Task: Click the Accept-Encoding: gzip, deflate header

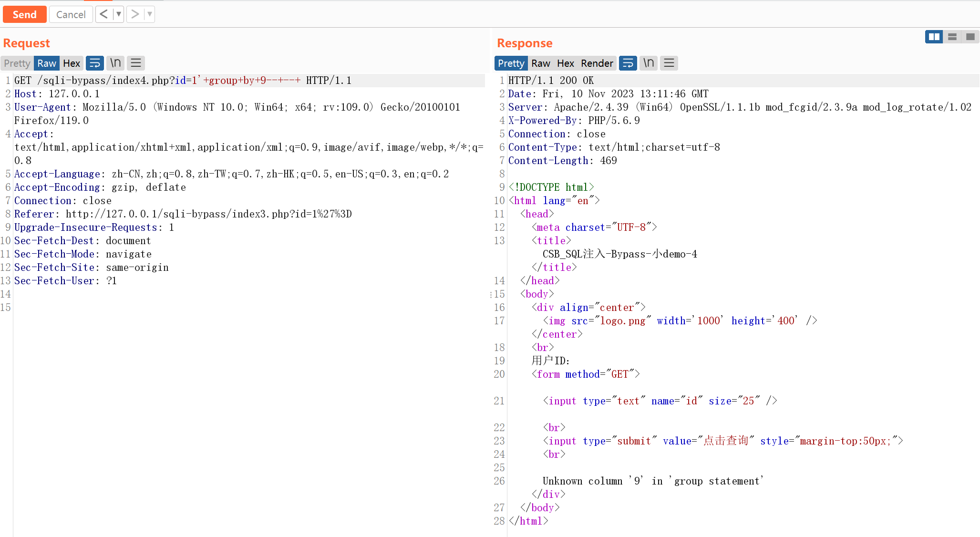Action: pos(100,187)
